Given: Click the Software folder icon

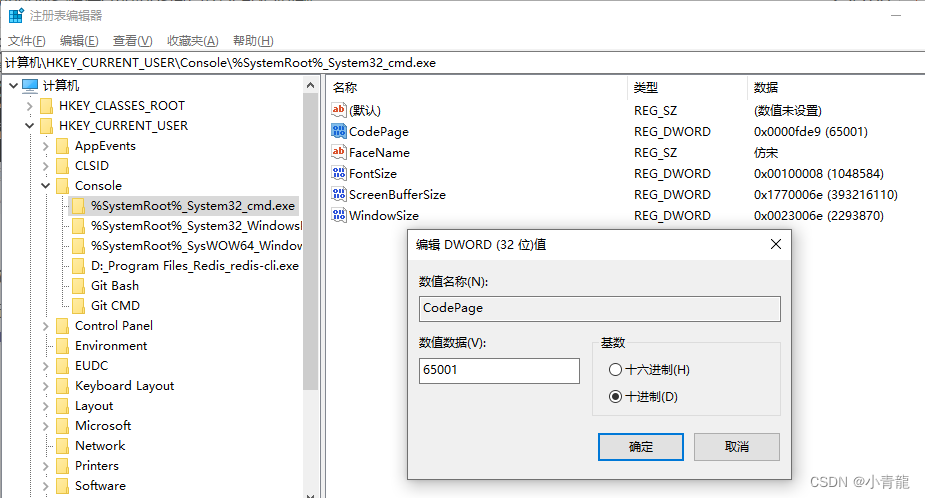Looking at the screenshot, I should click(x=63, y=486).
